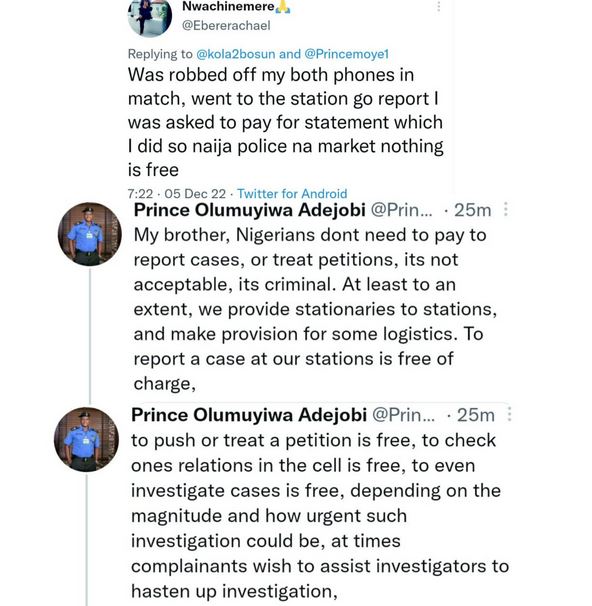Open the name Prince Olumuyiwa Adejobi in the first reply

[250, 210]
